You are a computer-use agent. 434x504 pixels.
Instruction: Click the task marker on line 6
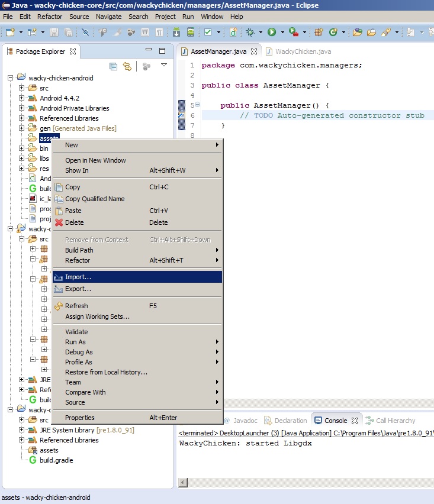tap(182, 115)
